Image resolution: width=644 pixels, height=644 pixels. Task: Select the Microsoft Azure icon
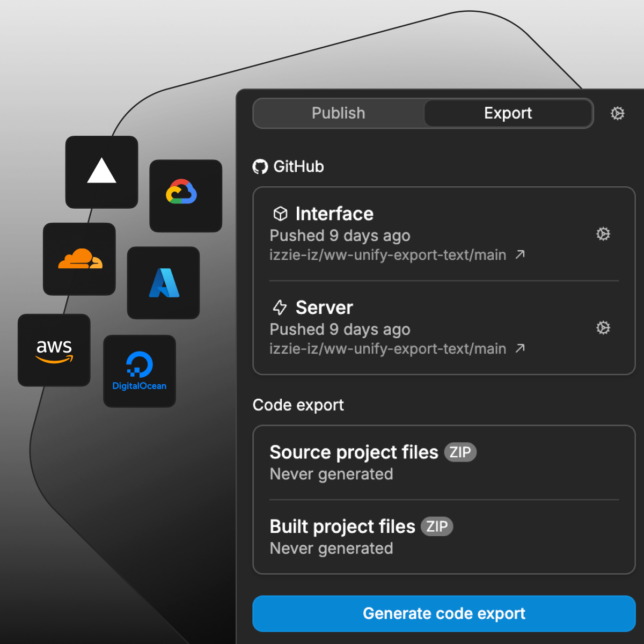coord(163,283)
